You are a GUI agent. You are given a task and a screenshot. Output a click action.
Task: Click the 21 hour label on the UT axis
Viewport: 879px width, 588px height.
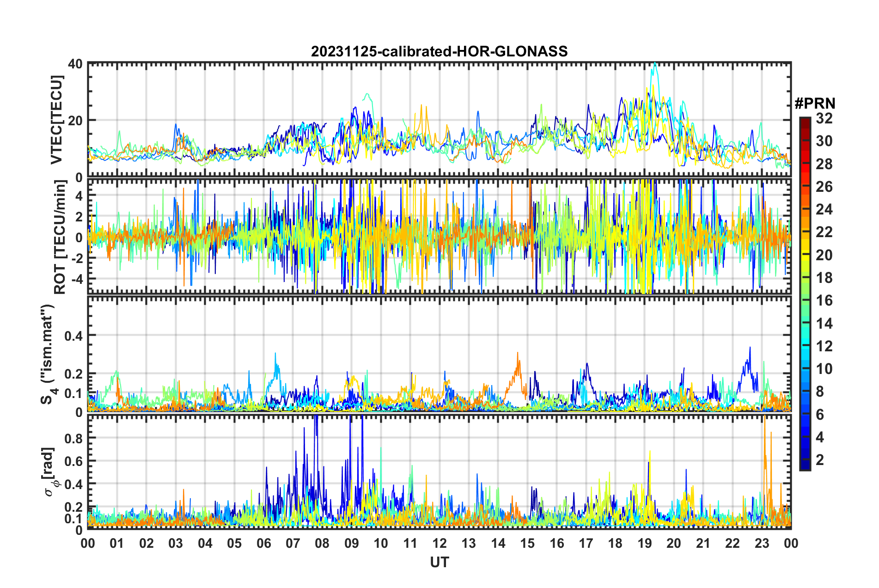[x=703, y=543]
